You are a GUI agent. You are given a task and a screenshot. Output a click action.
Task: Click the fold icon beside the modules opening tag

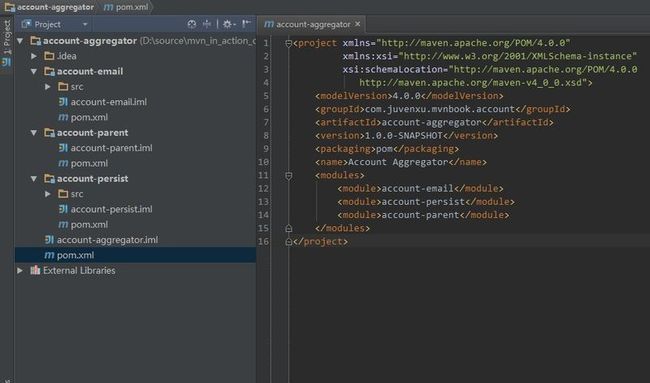tap(289, 176)
